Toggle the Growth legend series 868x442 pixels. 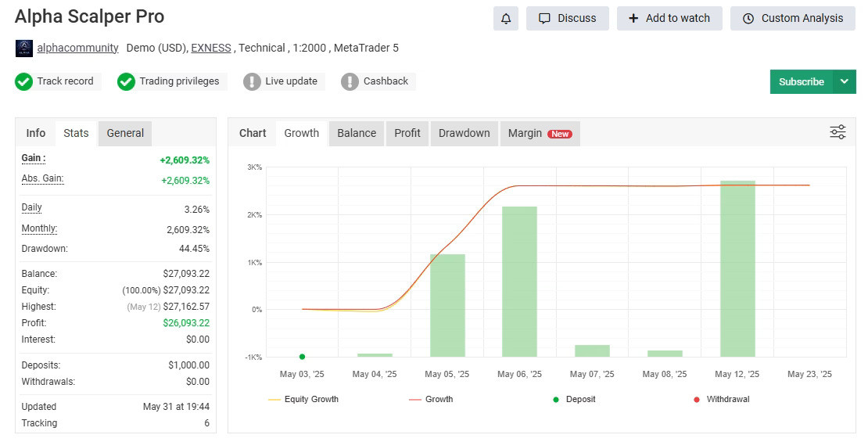tap(431, 399)
